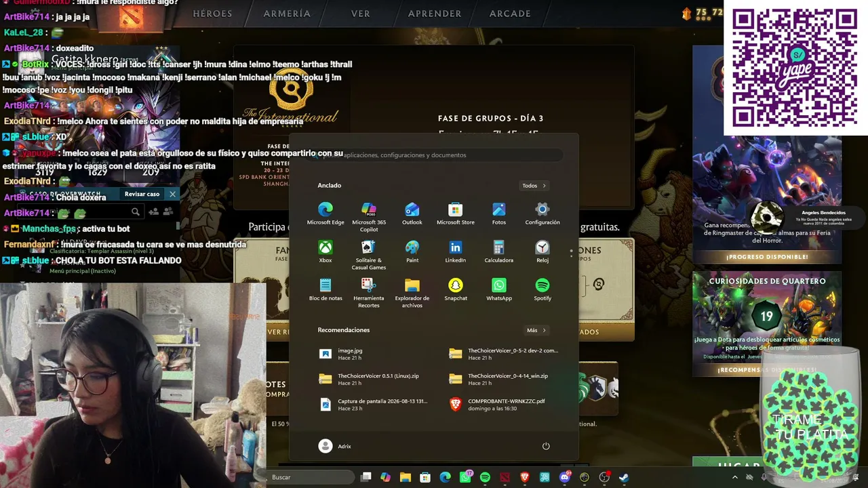Open Outlook from the Start menu
The image size is (868, 488).
pyautogui.click(x=412, y=213)
